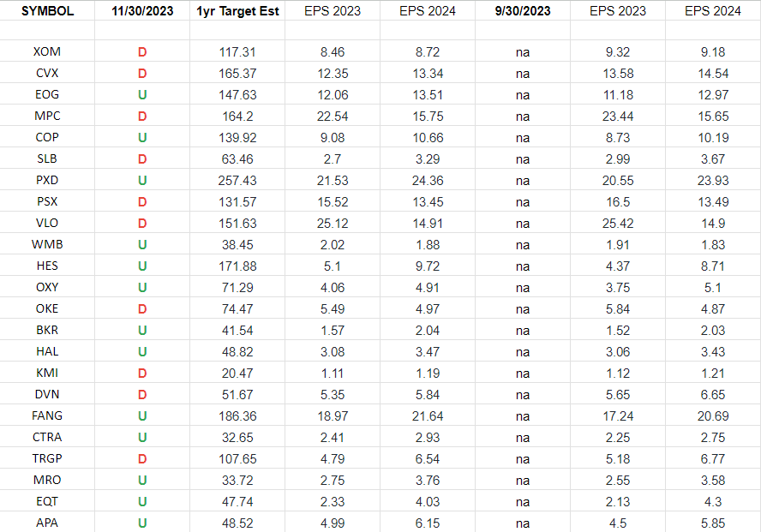Viewport: 761px width, 532px height.
Task: Select the HAL symbol cell
Action: tap(47, 351)
